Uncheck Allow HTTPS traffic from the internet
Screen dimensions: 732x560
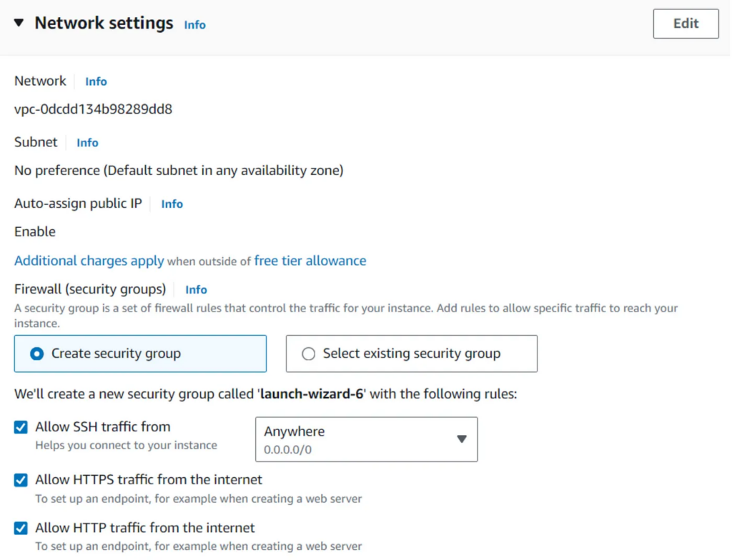click(21, 480)
